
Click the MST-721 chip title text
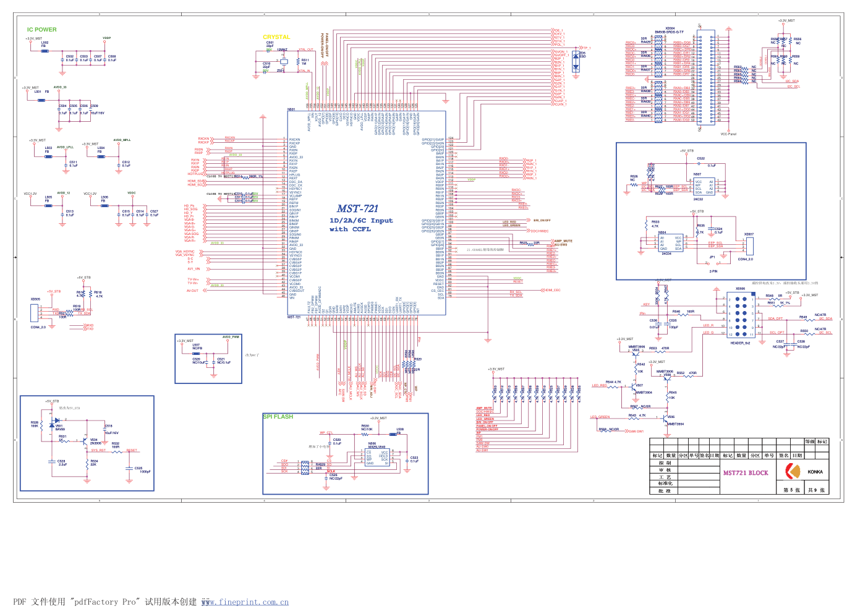point(357,209)
